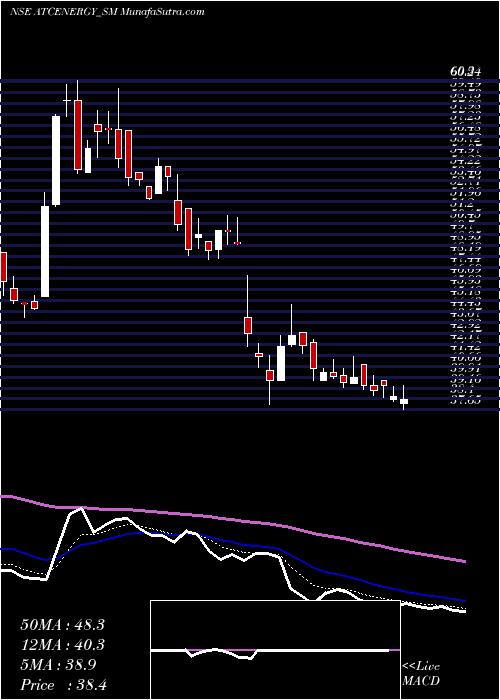This screenshot has width=500, height=700.
Task: Click inside the MACD indicator box
Action: [x=275, y=650]
